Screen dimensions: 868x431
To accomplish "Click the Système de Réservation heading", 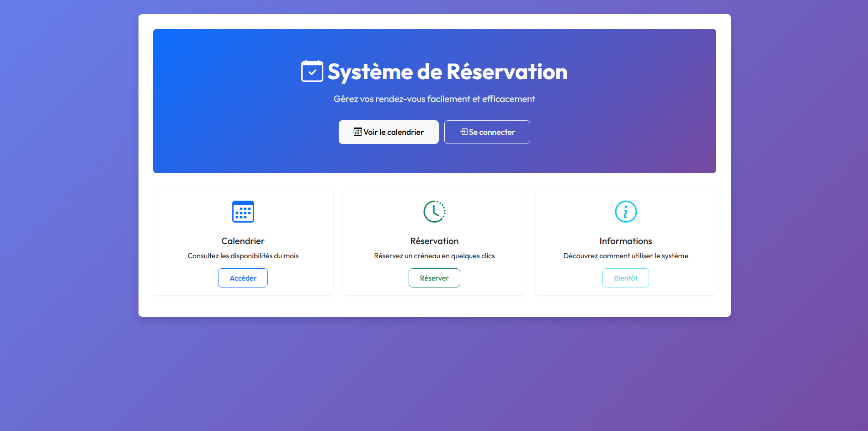I will pyautogui.click(x=447, y=72).
